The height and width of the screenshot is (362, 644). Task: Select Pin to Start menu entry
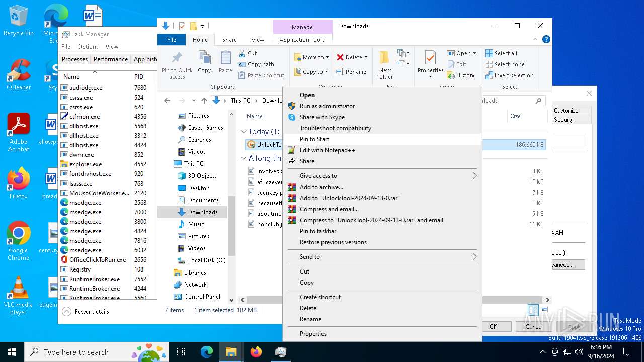pyautogui.click(x=382, y=139)
